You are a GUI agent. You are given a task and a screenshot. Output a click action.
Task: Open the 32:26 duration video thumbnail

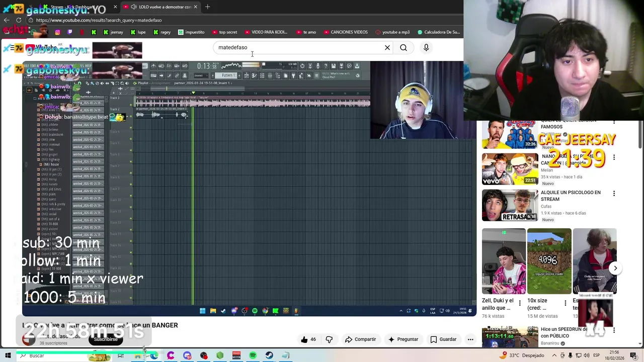click(x=510, y=134)
